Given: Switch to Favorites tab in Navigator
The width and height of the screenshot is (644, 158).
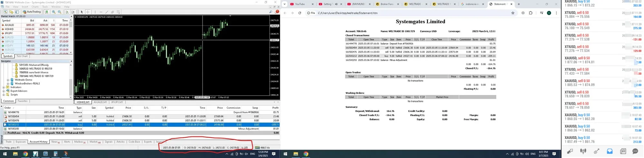Looking at the screenshot, I should (23, 101).
